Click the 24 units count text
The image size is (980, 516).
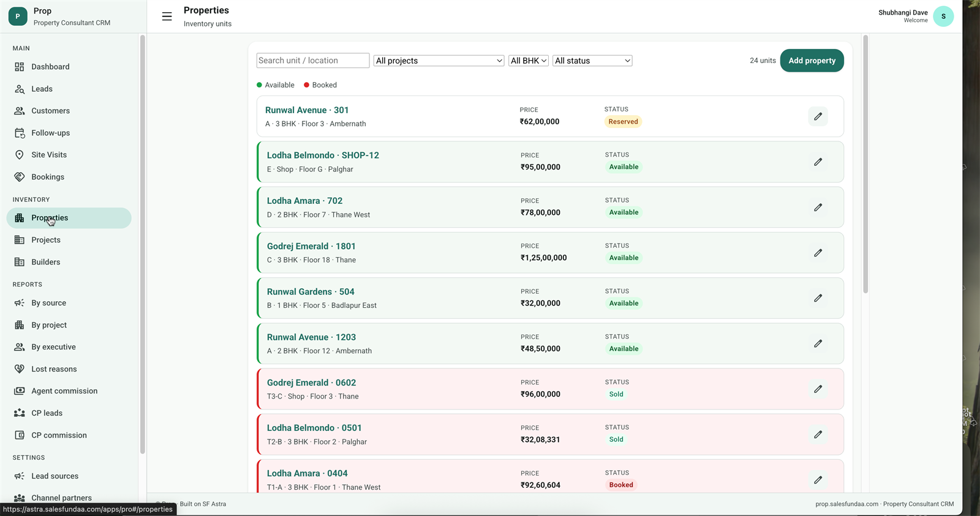click(x=763, y=61)
